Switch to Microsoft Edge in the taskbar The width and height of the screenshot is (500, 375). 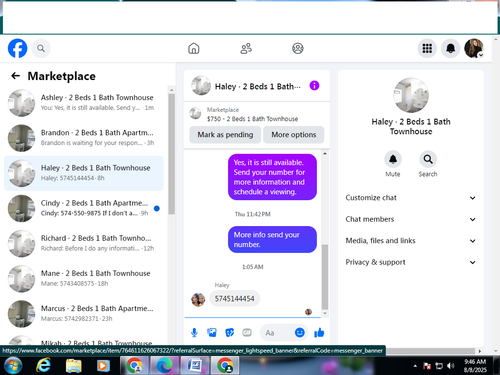pyautogui.click(x=164, y=365)
